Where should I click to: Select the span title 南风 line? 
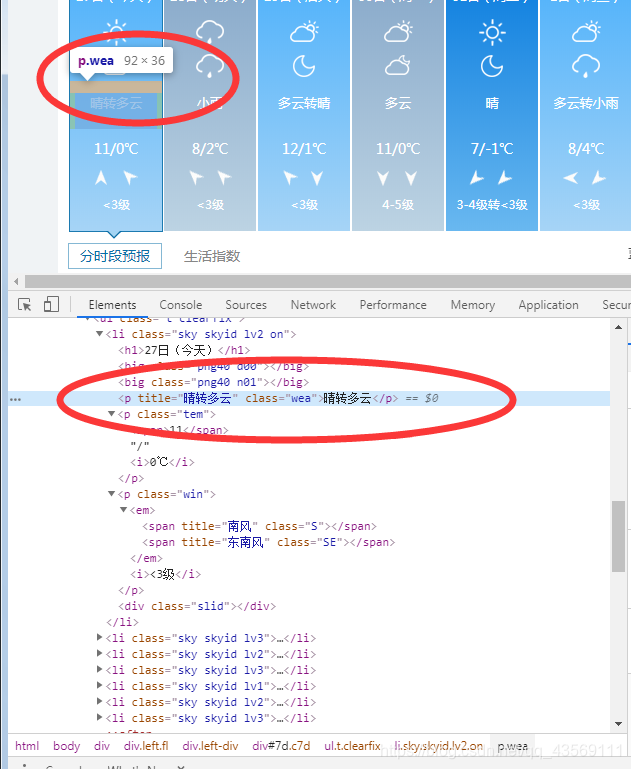pos(259,526)
